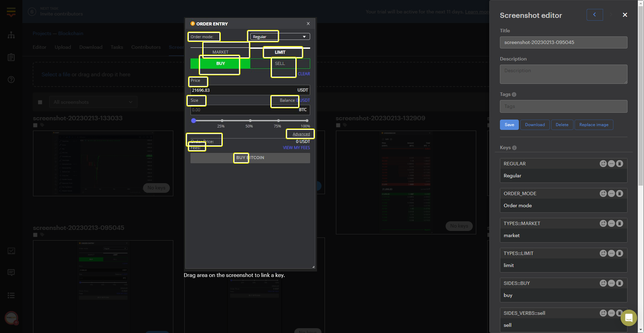Open the Projects hierarchy icon in the sidebar
The width and height of the screenshot is (644, 333).
pos(11,35)
